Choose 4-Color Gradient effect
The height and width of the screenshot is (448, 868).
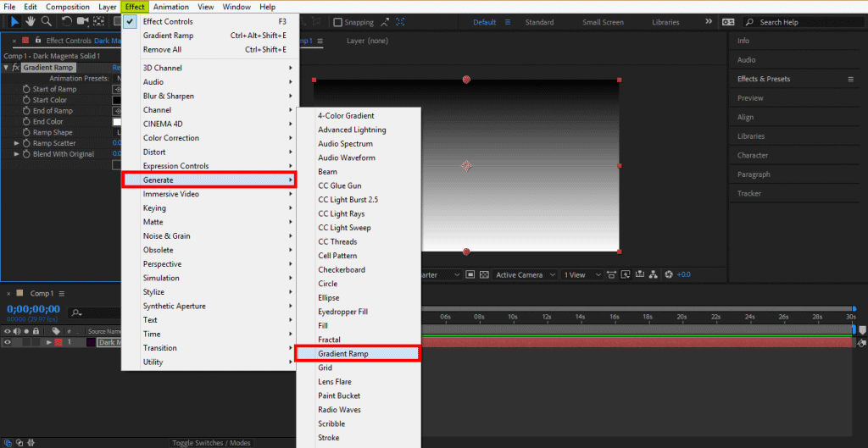click(x=359, y=115)
